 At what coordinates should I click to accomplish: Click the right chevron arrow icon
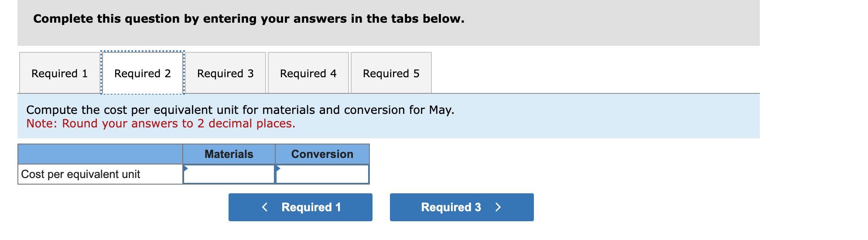pyautogui.click(x=498, y=207)
